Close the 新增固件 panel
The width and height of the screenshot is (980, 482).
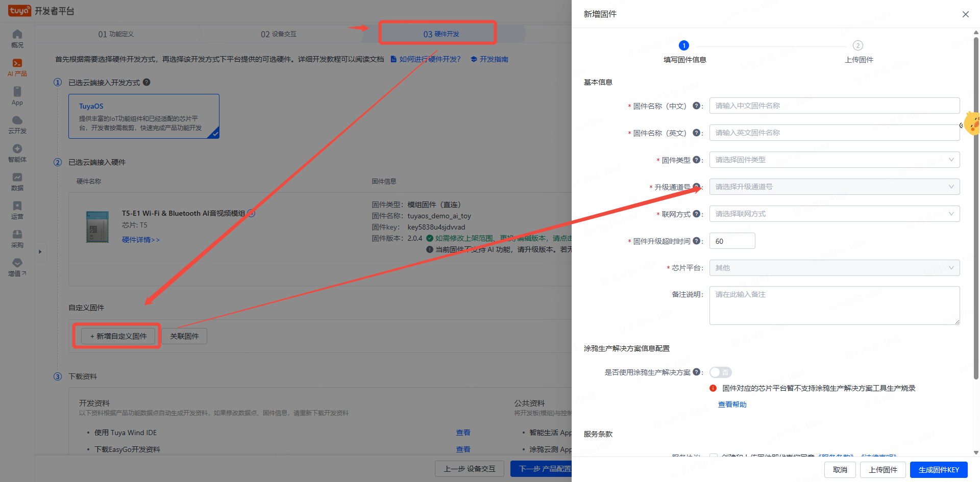966,14
